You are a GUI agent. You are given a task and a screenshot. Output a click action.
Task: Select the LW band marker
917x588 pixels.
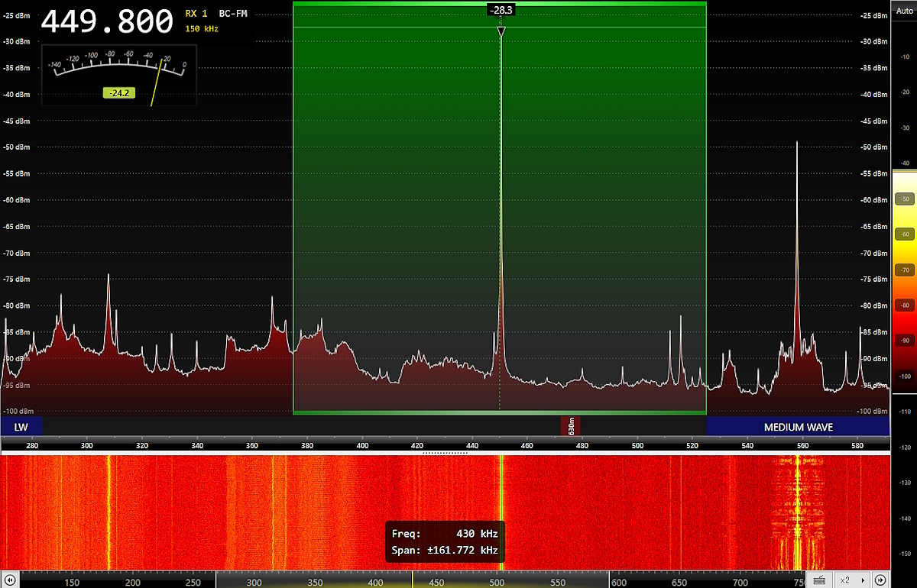[x=21, y=427]
